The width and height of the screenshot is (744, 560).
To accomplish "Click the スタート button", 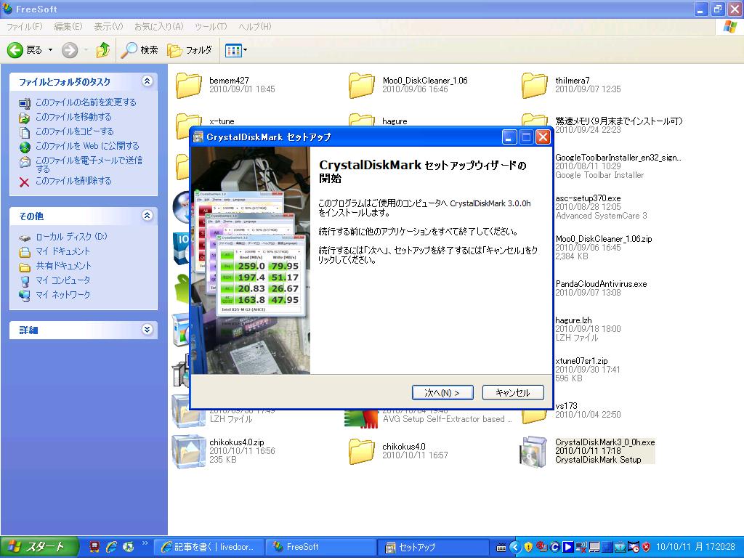I will (39, 547).
